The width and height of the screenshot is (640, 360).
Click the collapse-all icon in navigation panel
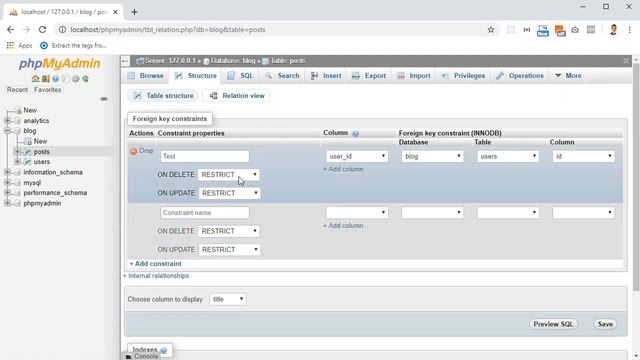pos(104,99)
